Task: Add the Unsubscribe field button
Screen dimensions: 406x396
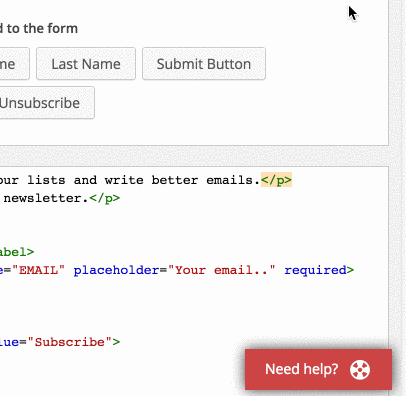Action: 47,103
